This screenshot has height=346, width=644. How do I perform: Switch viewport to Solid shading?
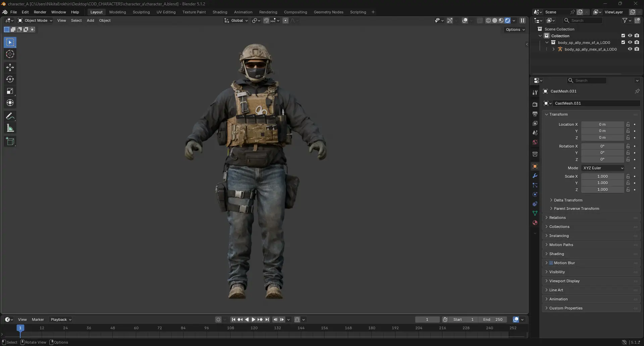pyautogui.click(x=495, y=20)
